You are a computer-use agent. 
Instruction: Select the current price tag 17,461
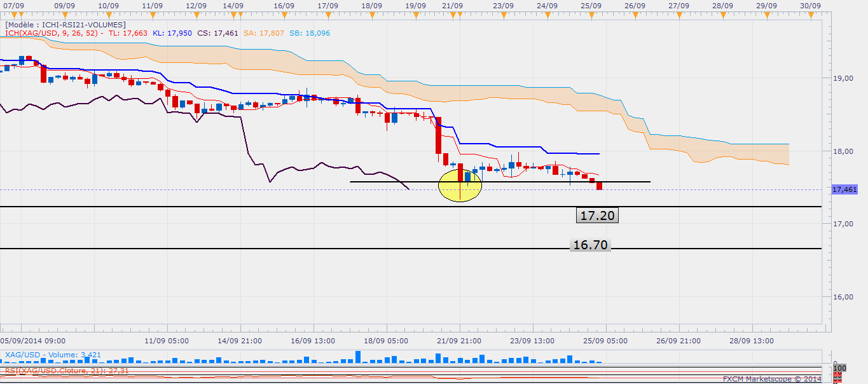pos(844,189)
